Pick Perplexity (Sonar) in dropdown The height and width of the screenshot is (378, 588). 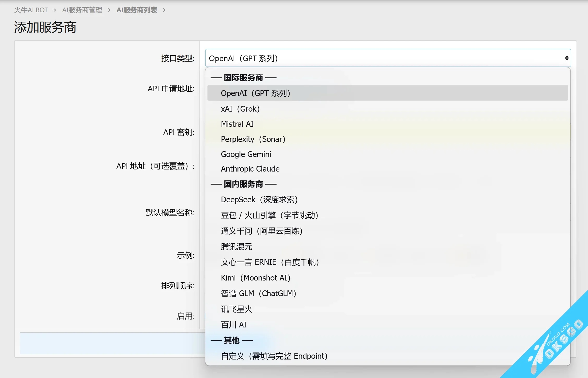click(253, 139)
